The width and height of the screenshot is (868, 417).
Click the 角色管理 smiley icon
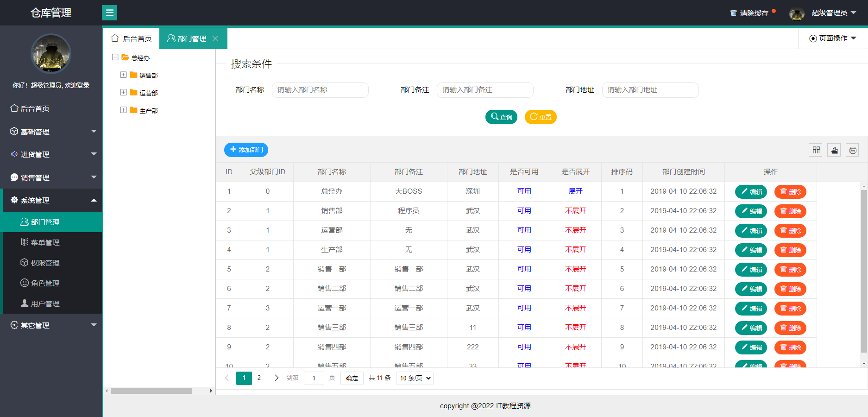(x=25, y=283)
